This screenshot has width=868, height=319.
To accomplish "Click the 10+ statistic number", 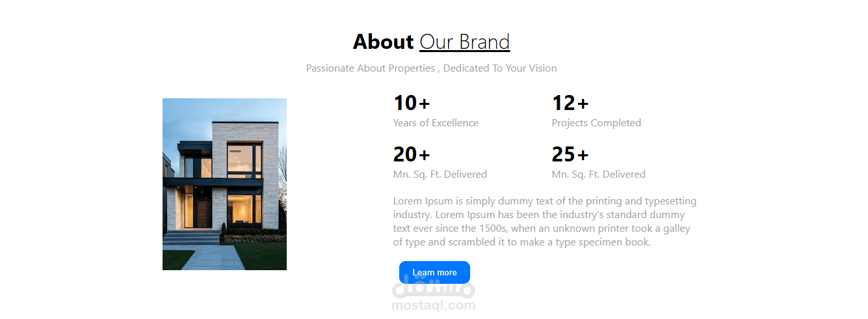I will tap(405, 103).
